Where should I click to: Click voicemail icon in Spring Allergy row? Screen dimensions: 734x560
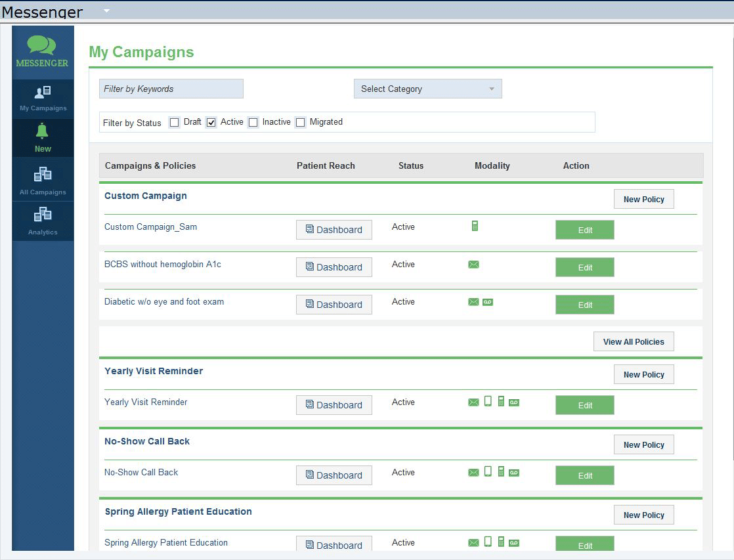[x=514, y=543]
